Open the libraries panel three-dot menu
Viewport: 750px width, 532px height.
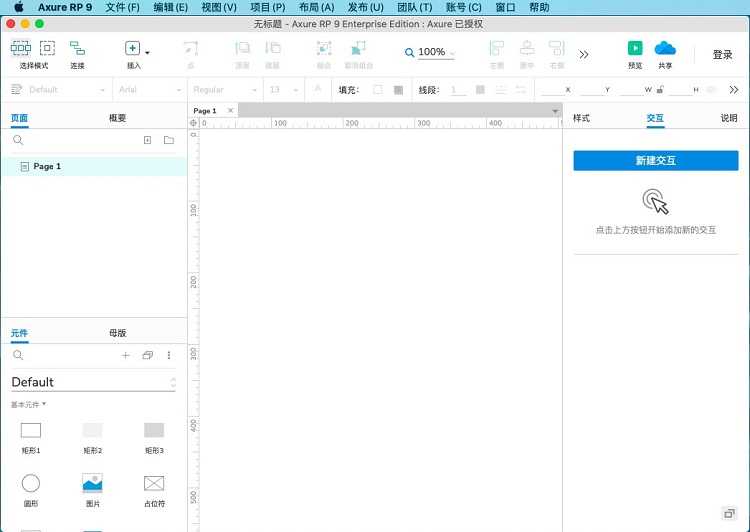point(169,355)
